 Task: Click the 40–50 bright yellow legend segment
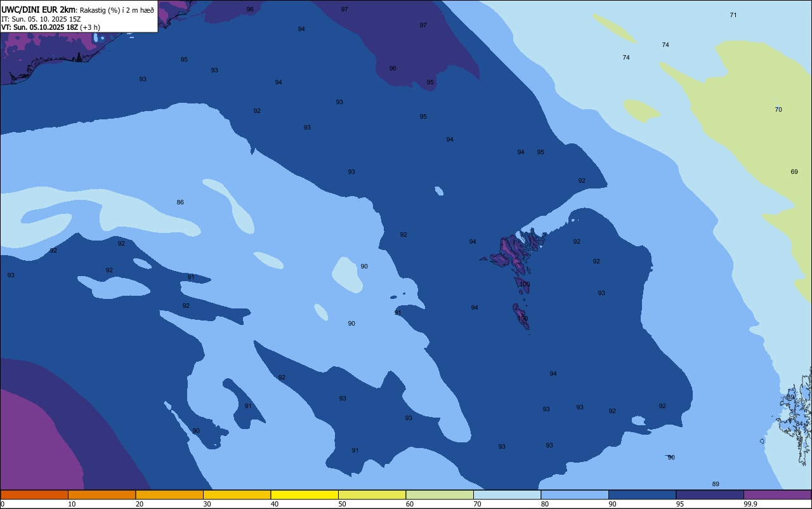[x=304, y=494]
